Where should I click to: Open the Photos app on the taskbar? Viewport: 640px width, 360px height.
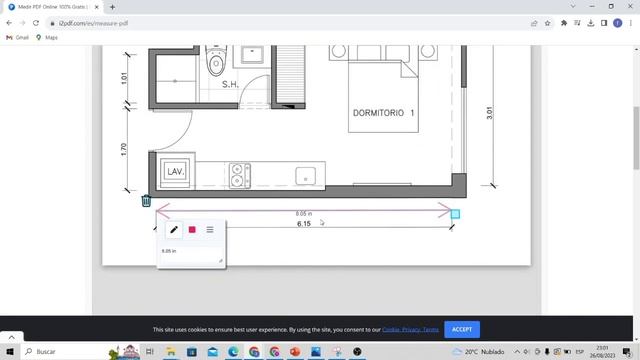316,351
